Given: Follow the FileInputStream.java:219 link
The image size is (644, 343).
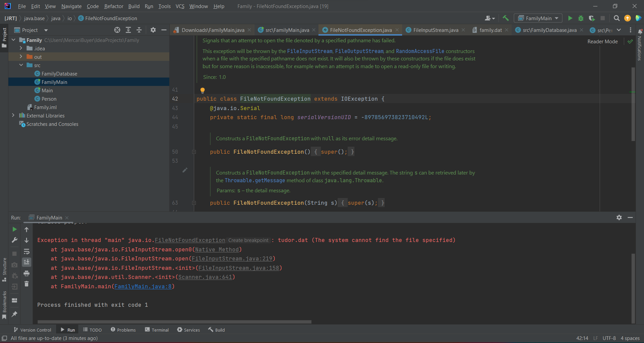Looking at the screenshot, I should [x=233, y=258].
